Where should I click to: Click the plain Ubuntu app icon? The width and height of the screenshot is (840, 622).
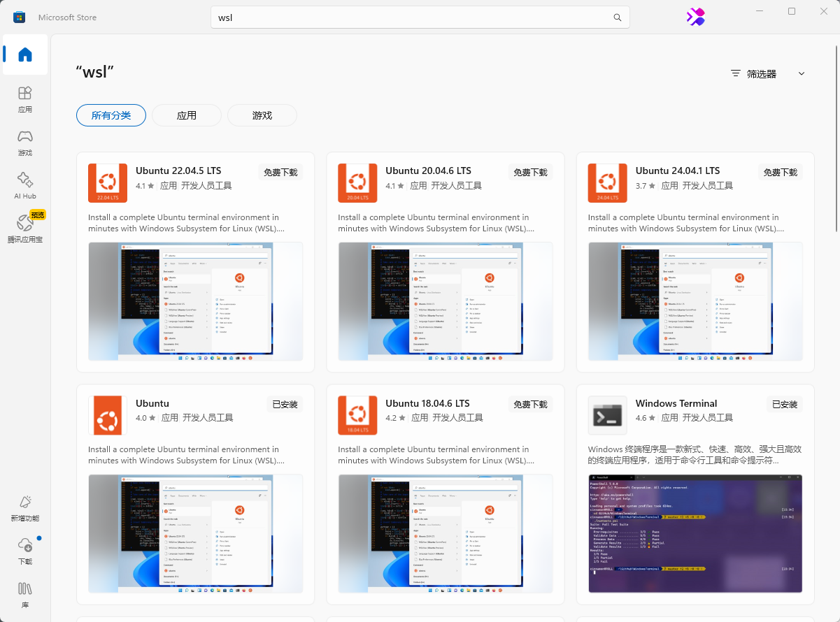tap(107, 415)
